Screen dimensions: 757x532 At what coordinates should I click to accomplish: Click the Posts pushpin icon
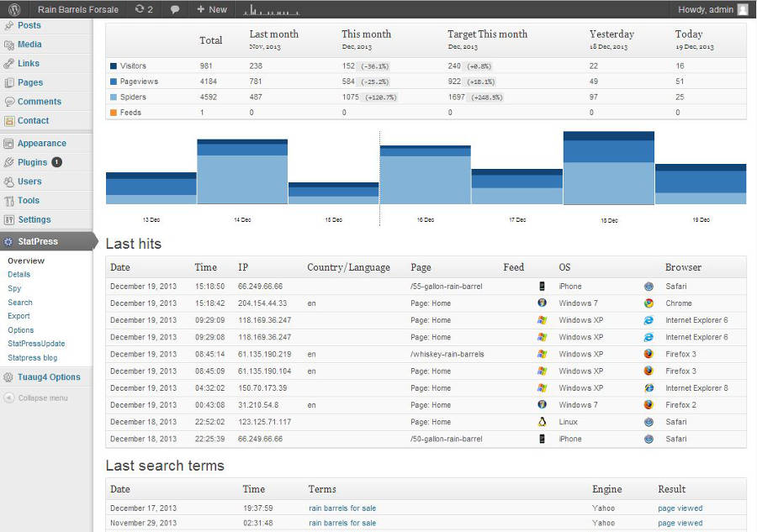(x=8, y=25)
